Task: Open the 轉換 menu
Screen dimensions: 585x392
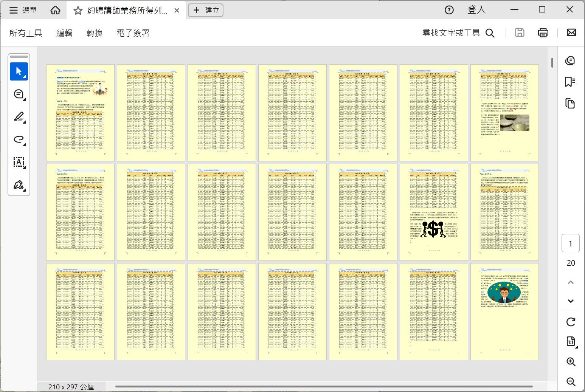Action: tap(95, 33)
